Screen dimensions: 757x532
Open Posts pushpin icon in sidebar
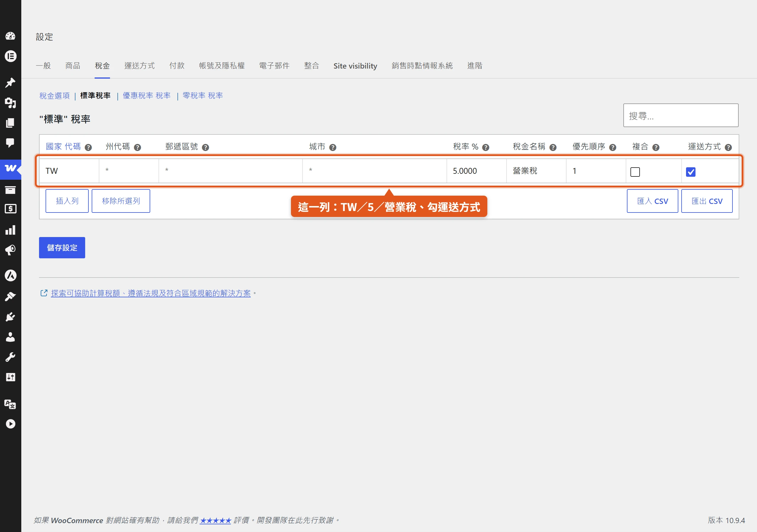click(10, 82)
